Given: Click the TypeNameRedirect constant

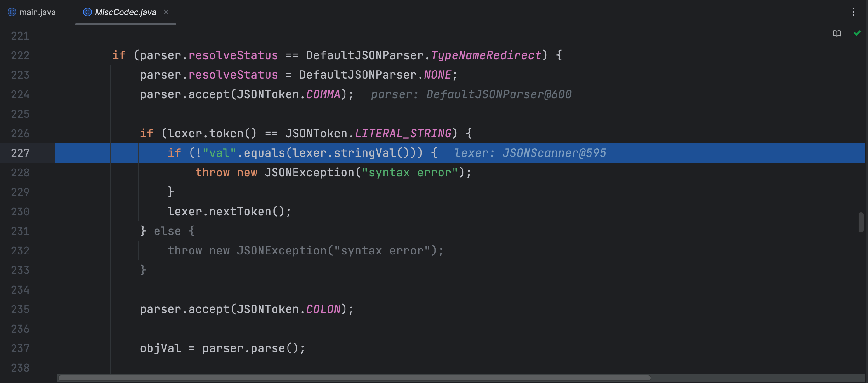Looking at the screenshot, I should click(x=486, y=55).
